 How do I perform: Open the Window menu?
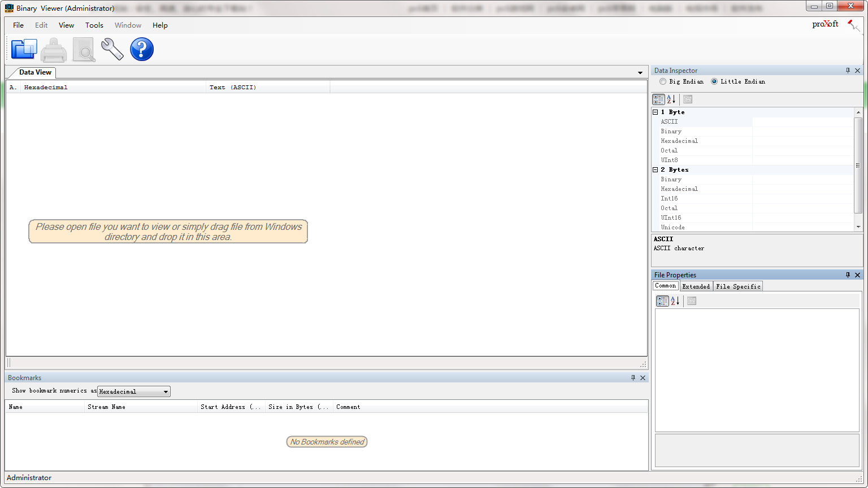coord(128,25)
